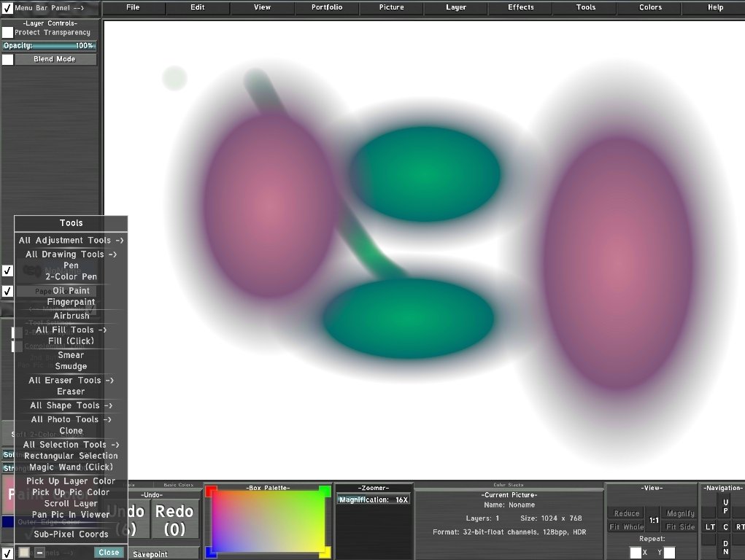
Task: Select the Smudge tool
Action: click(71, 366)
